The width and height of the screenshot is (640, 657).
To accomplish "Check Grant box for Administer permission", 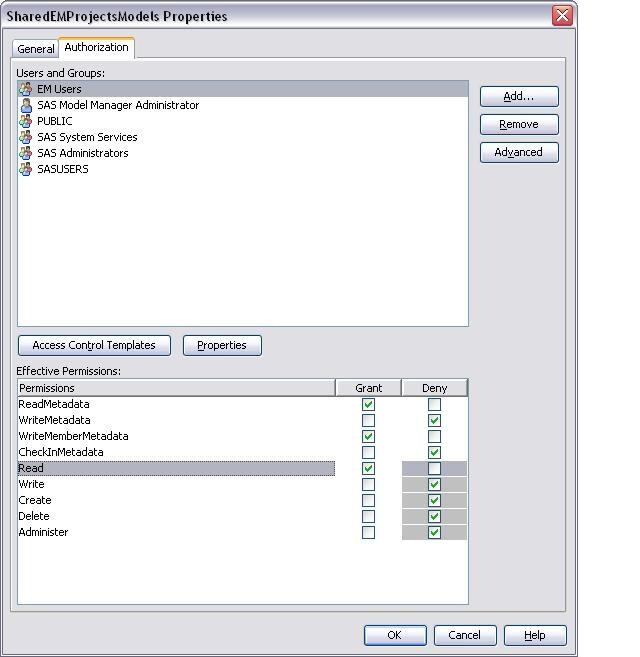I will point(368,532).
